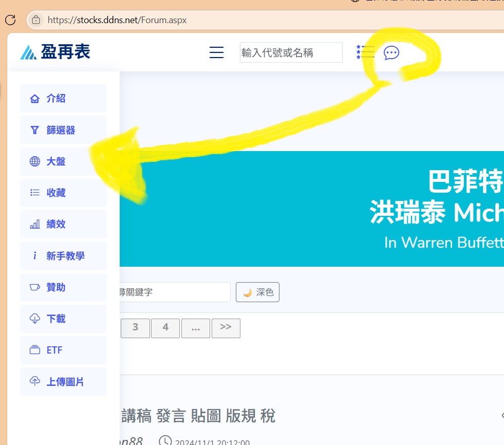
Task: Open the starred list icon
Action: (x=365, y=52)
